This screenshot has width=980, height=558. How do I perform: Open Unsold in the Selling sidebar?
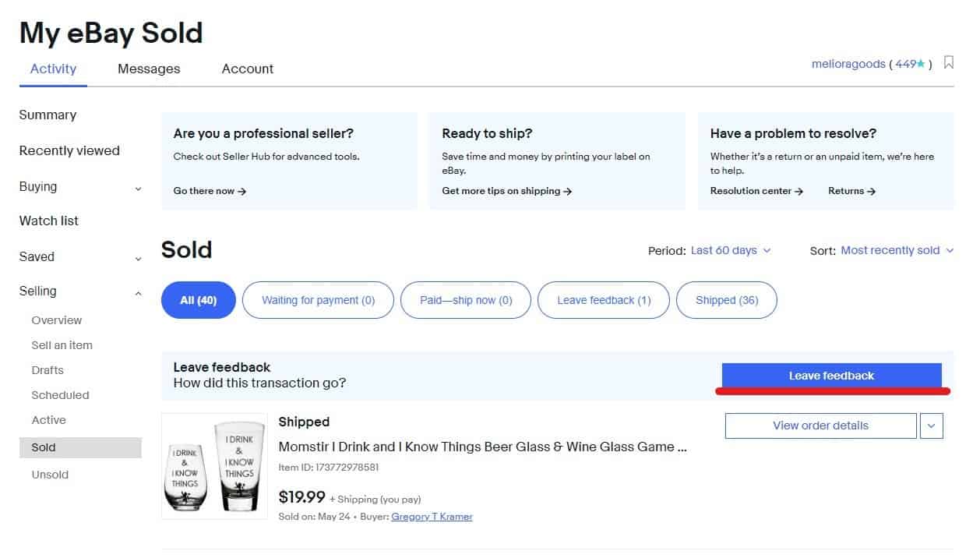[x=50, y=475]
